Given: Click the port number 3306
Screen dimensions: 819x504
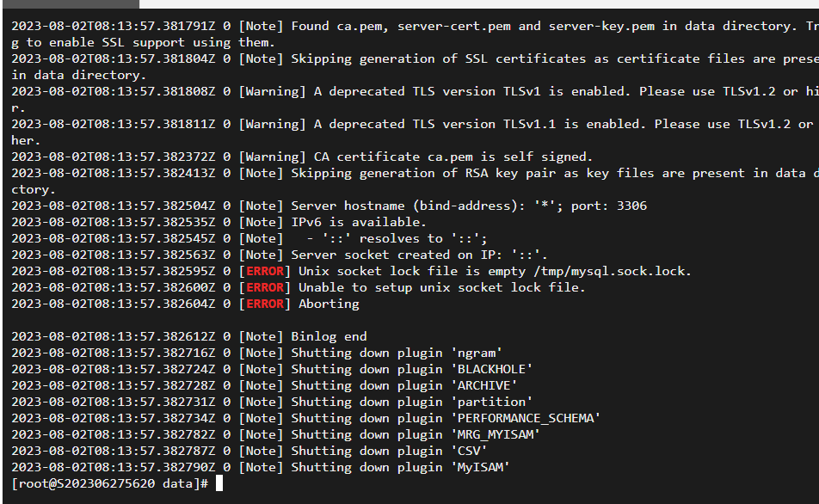Looking at the screenshot, I should (x=631, y=206).
